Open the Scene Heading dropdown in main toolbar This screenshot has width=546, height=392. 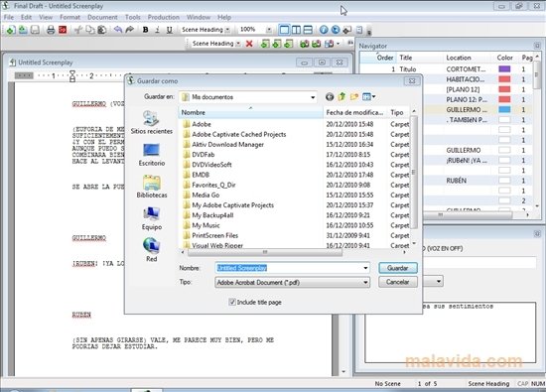click(227, 30)
